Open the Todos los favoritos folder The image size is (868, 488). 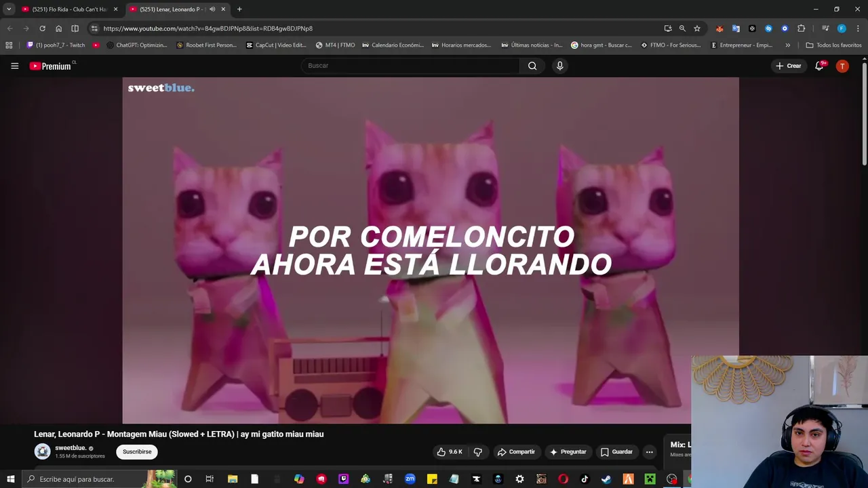tap(833, 45)
